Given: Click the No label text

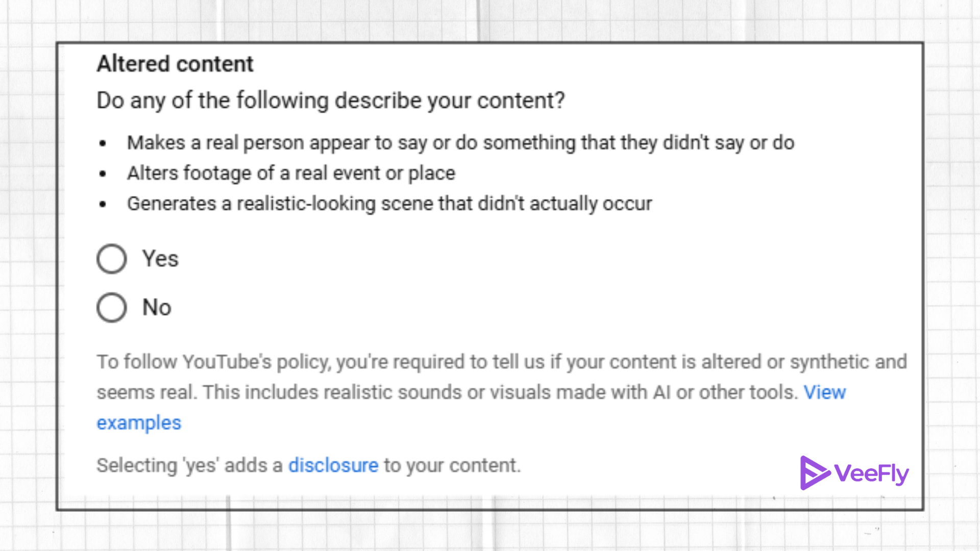Looking at the screenshot, I should 156,307.
